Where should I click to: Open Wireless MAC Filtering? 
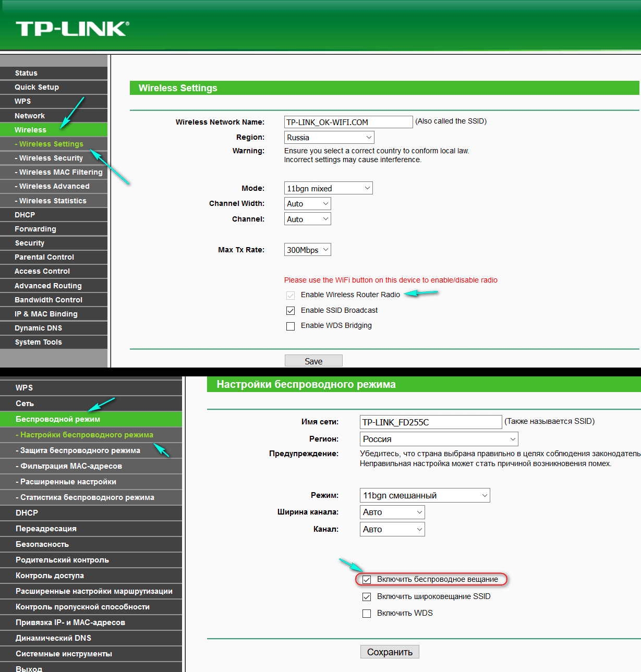click(x=54, y=172)
